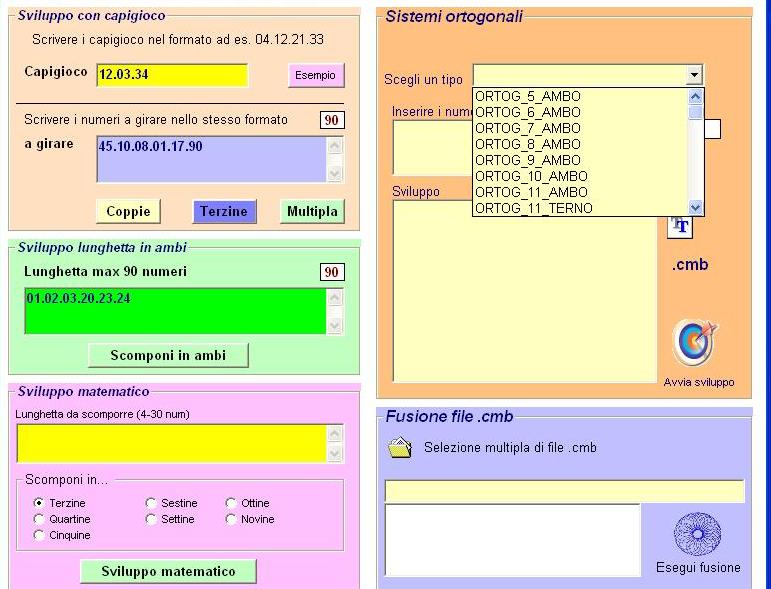Pick ORTOG_11_TERNO in the dropdown list
Image resolution: width=771 pixels, height=589 pixels.
point(533,208)
